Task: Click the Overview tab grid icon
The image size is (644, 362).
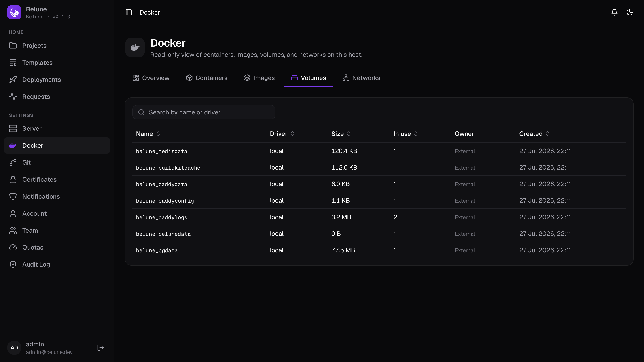Action: click(x=136, y=78)
